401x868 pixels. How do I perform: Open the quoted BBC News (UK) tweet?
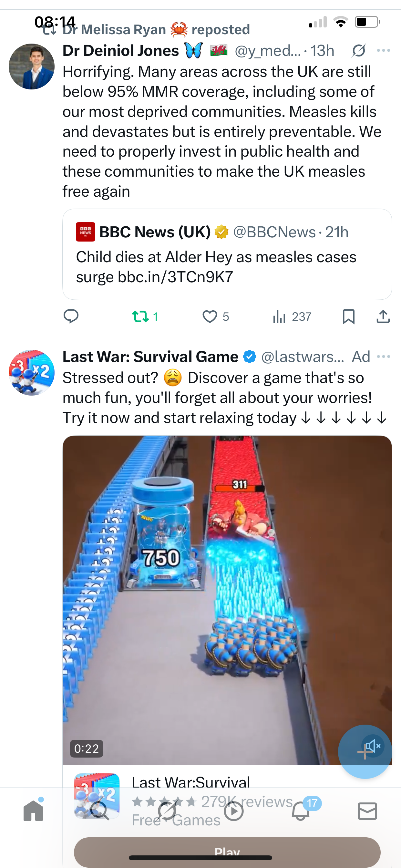pos(227,254)
